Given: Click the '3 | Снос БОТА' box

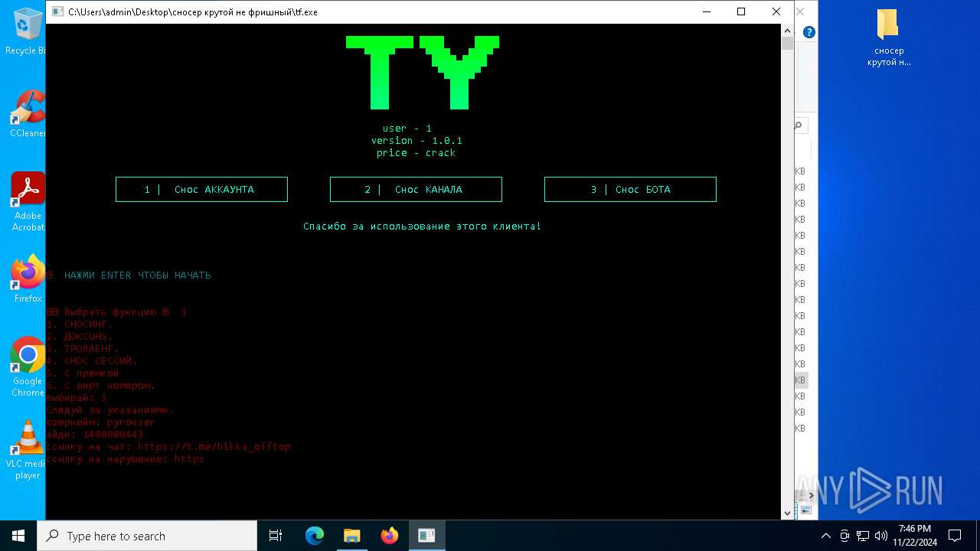Looking at the screenshot, I should [x=630, y=189].
